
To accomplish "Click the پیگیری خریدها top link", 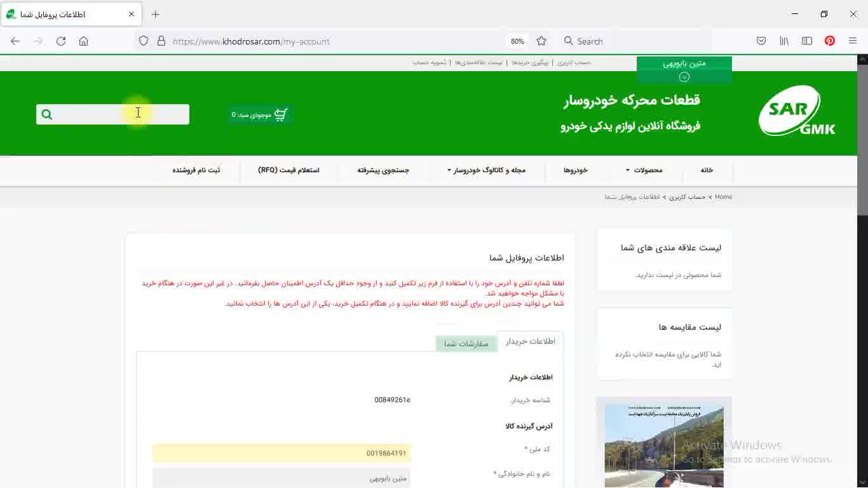I will [x=530, y=62].
